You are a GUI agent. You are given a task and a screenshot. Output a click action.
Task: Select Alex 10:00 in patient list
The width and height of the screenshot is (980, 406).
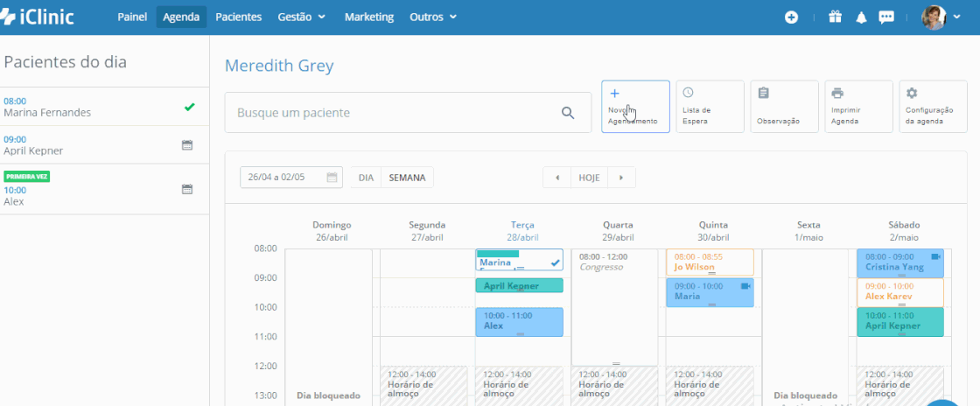[104, 189]
